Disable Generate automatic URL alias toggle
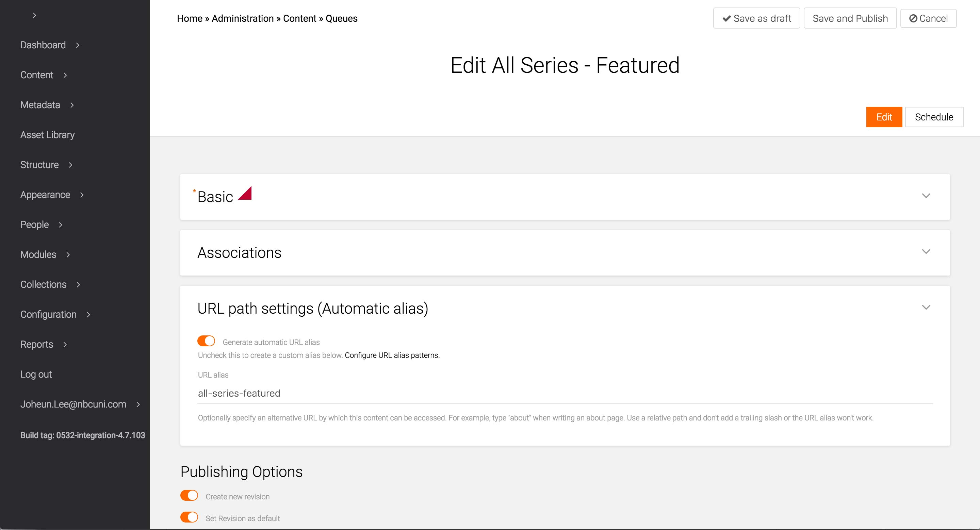The width and height of the screenshot is (980, 530). (206, 341)
